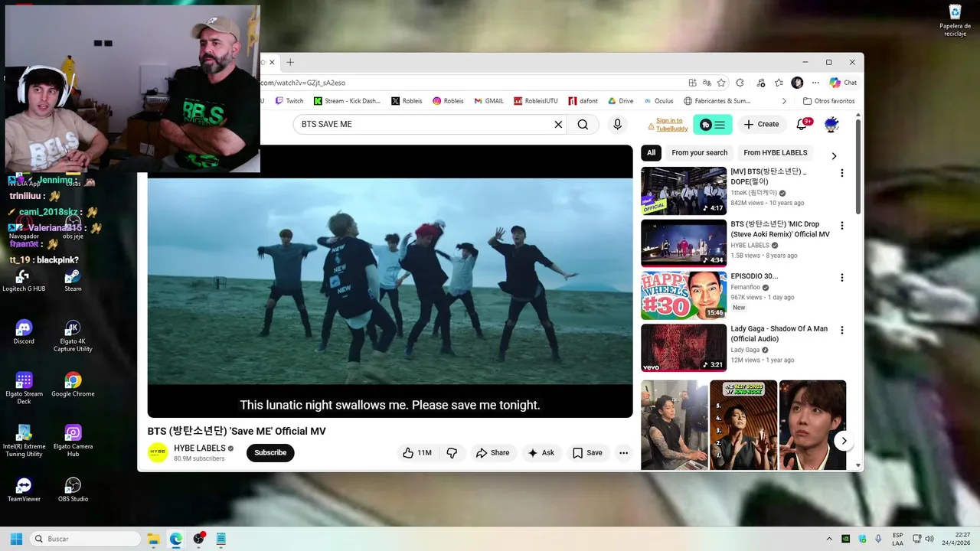Click the Sign in to TubeBuddy link
The height and width of the screenshot is (551, 980).
pyautogui.click(x=671, y=125)
